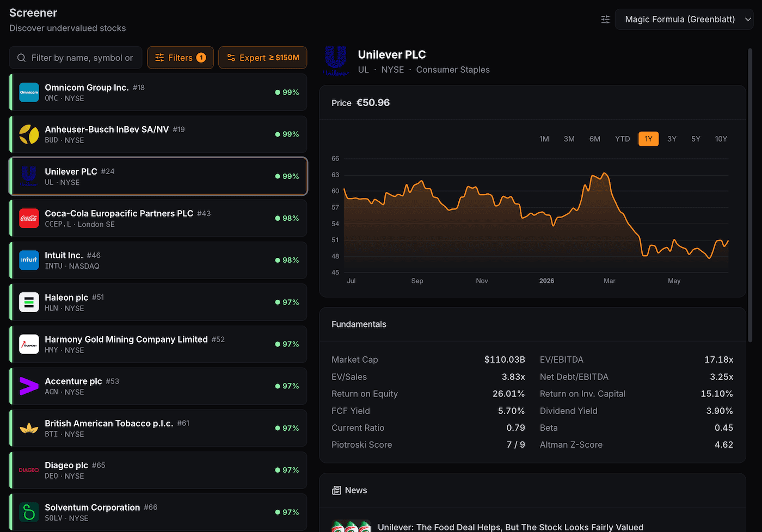Viewport: 762px width, 532px height.
Task: Click the news article thumbnail image
Action: pyautogui.click(x=351, y=526)
